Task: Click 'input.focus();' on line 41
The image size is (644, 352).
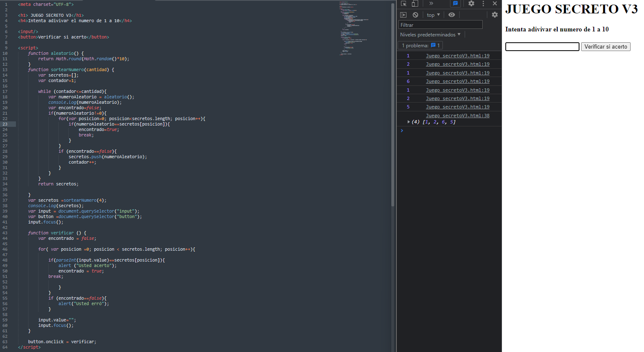Action: [x=46, y=222]
